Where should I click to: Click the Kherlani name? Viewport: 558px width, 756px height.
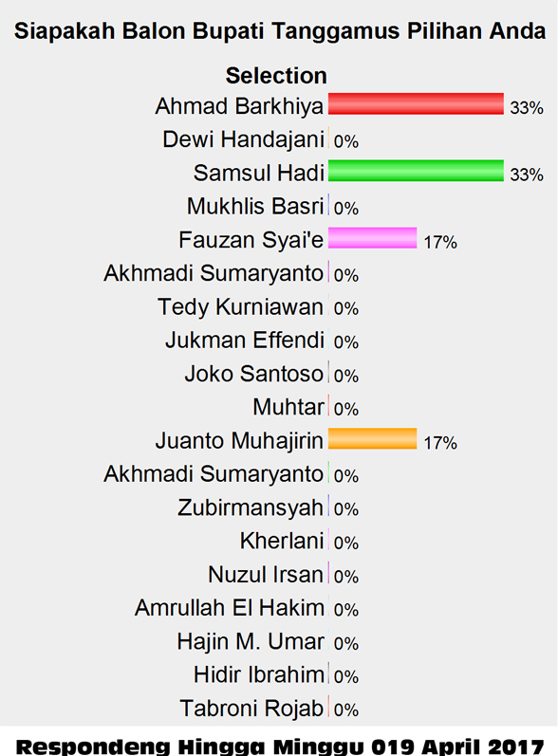[x=282, y=541]
